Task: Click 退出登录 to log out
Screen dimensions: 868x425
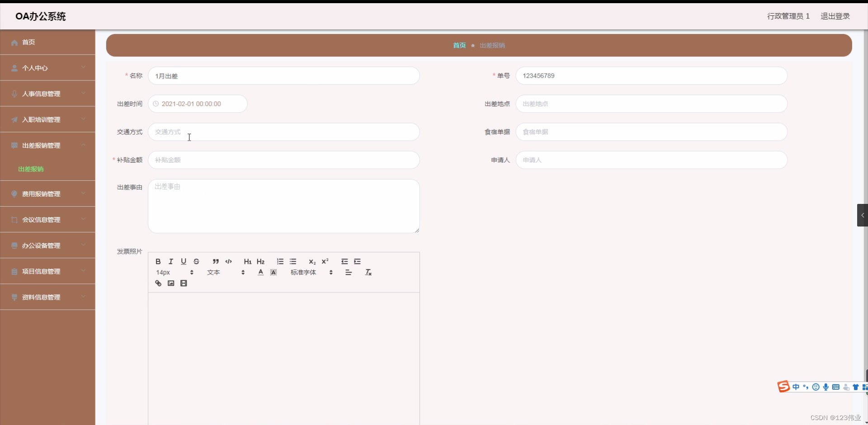Action: [x=835, y=16]
